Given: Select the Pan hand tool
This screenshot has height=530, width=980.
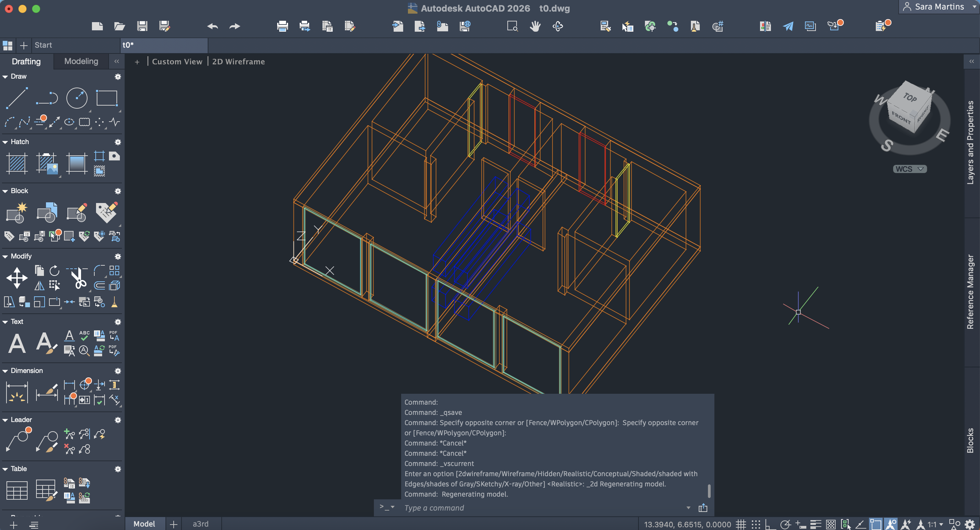Looking at the screenshot, I should 535,26.
